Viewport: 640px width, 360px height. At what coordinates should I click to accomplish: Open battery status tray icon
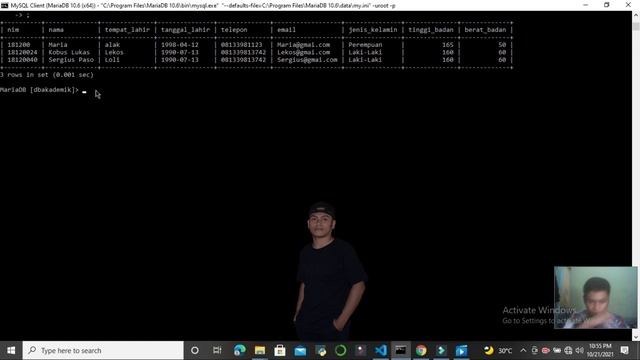557,350
